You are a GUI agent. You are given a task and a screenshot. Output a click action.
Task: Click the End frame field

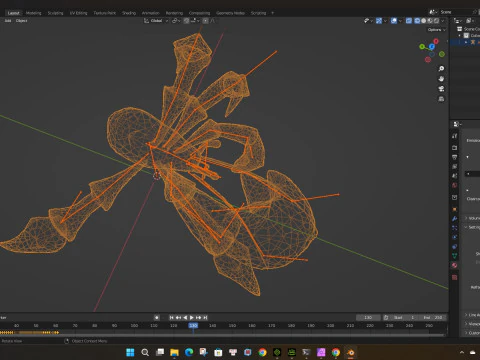pyautogui.click(x=433, y=318)
